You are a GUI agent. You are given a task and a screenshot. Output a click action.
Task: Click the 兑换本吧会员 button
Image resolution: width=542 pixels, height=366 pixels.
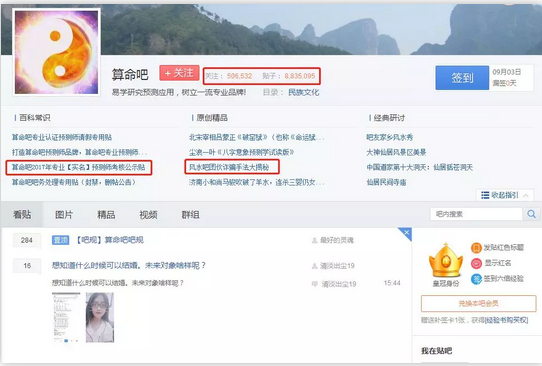coord(478,303)
